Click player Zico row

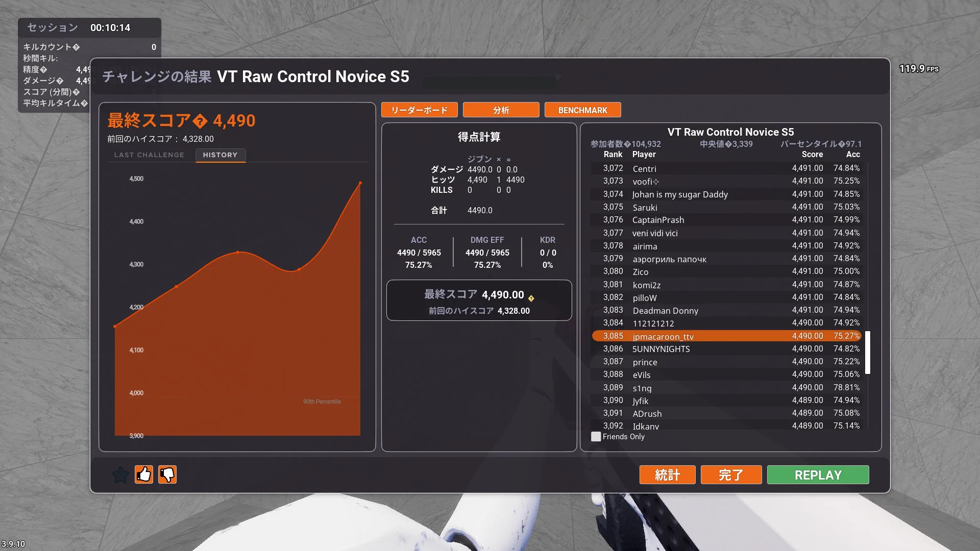click(726, 271)
